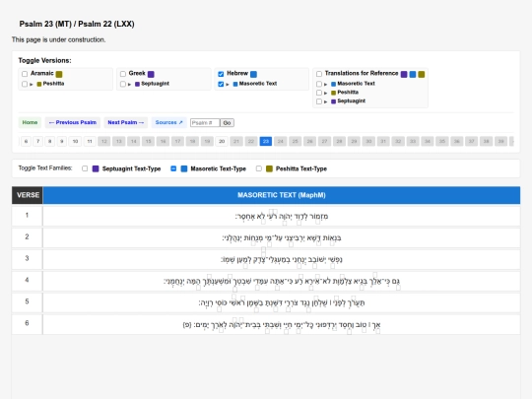
Task: Jump to Psalm 22 in number strip
Action: tap(251, 142)
